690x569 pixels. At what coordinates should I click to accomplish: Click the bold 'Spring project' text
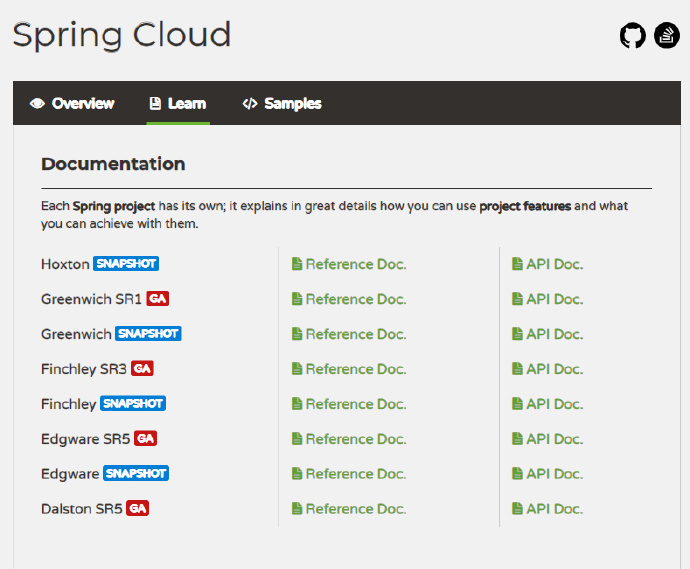[114, 206]
